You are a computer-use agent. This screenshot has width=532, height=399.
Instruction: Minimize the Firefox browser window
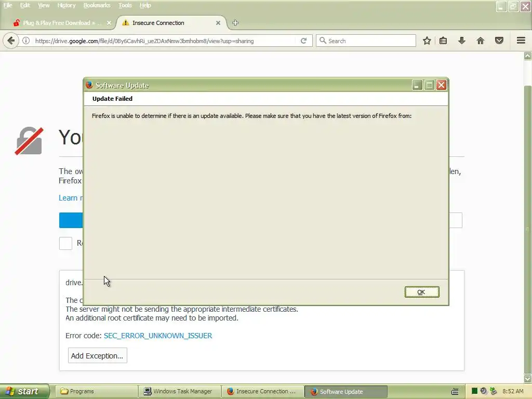[x=501, y=6]
